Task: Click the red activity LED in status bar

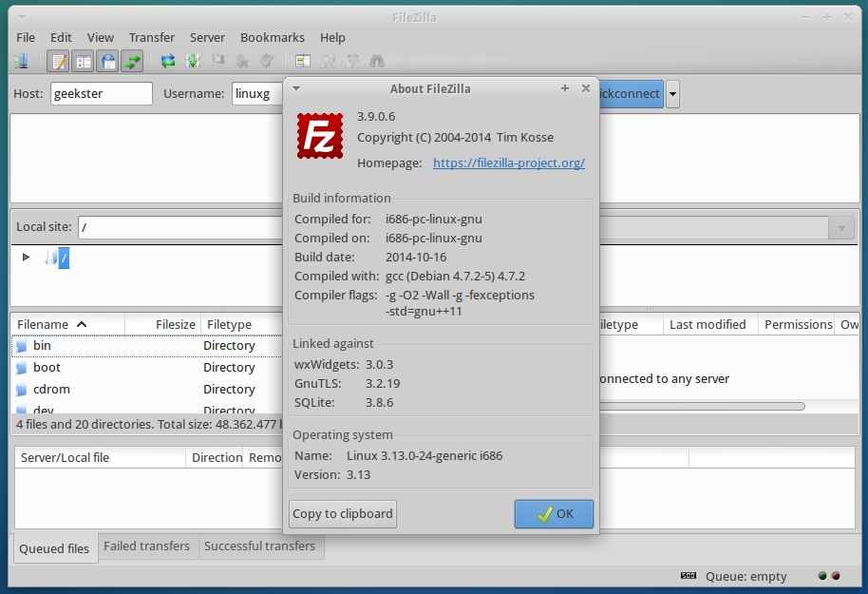Action: [x=836, y=576]
